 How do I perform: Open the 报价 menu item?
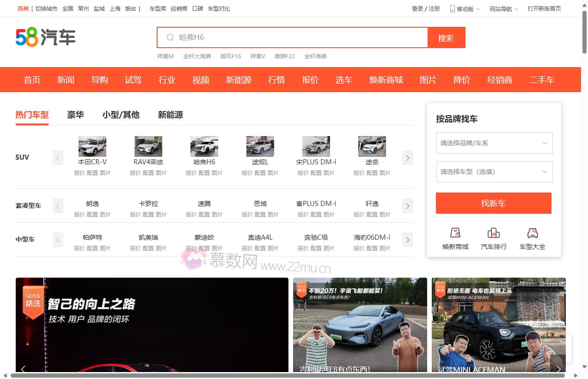(x=310, y=79)
